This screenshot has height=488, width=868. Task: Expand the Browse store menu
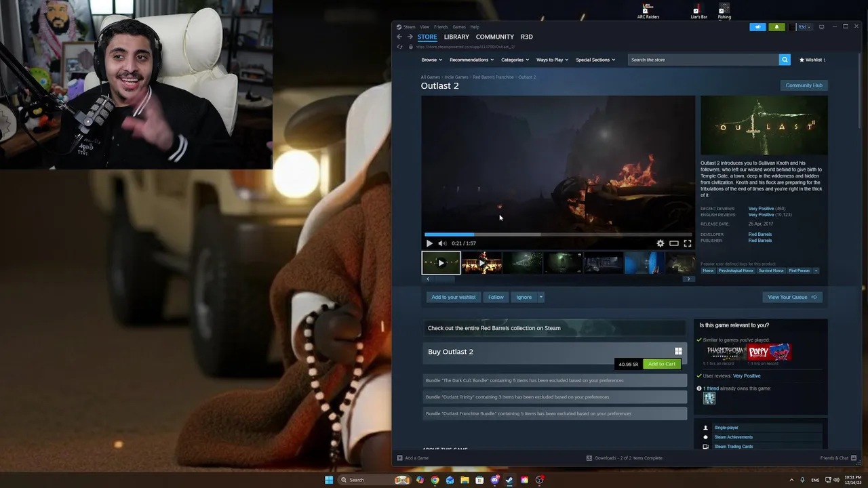[431, 60]
